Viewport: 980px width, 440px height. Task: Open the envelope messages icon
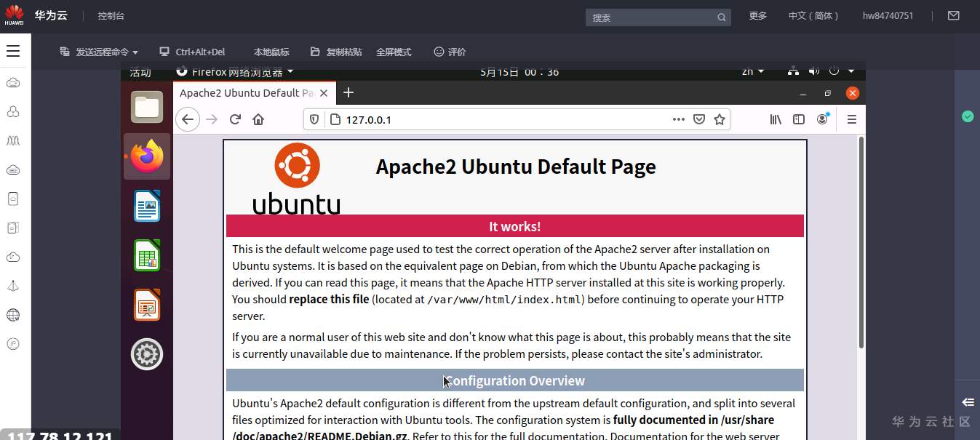coord(954,15)
